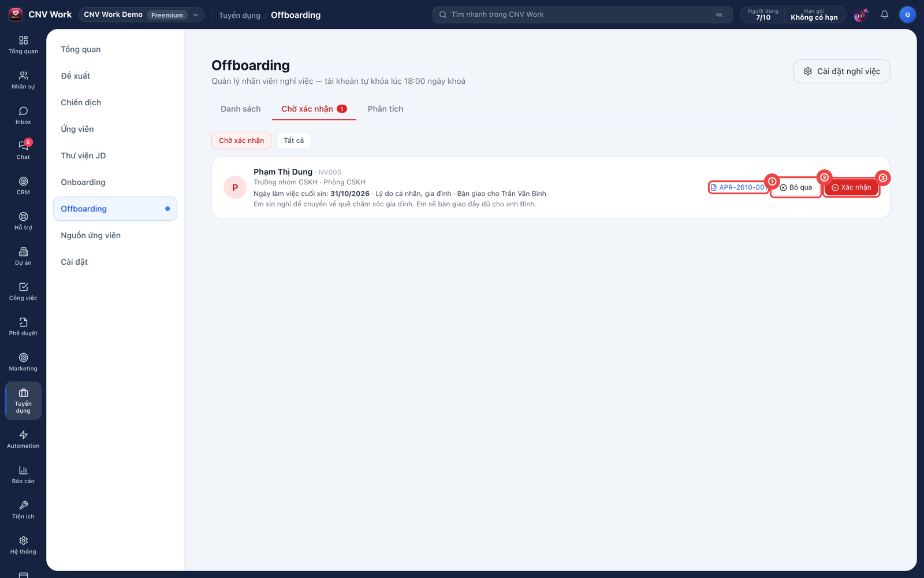Click the notification bell icon

click(884, 14)
